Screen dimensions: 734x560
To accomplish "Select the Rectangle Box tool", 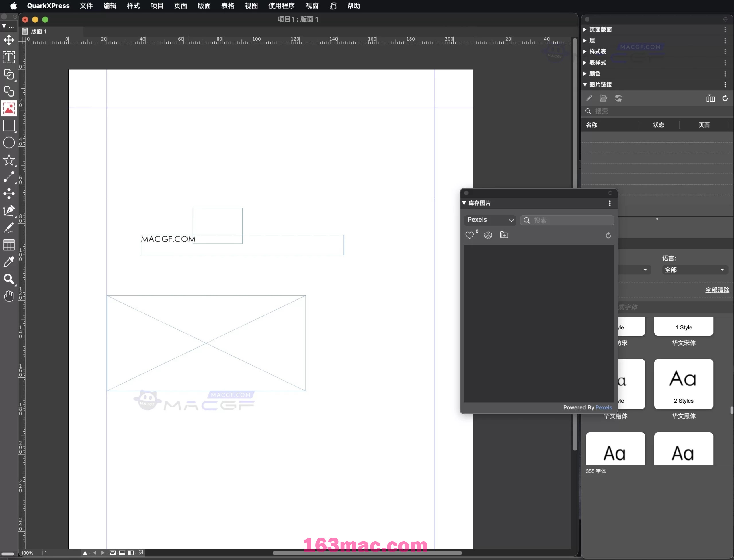I will click(x=9, y=126).
